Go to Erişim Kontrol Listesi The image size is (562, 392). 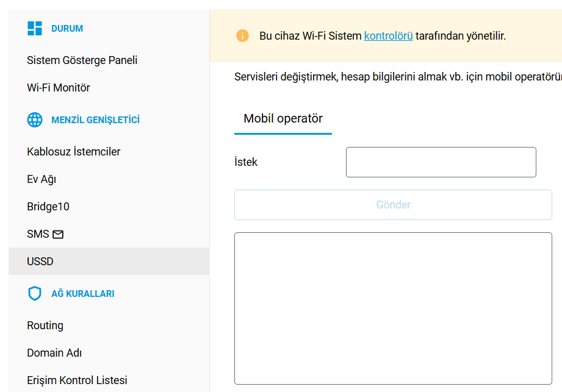[x=77, y=380]
